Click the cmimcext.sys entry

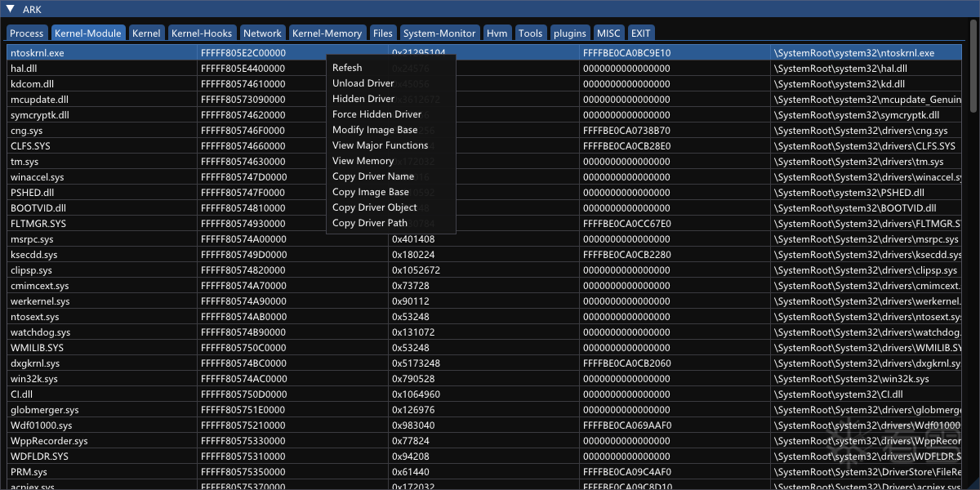point(483,285)
